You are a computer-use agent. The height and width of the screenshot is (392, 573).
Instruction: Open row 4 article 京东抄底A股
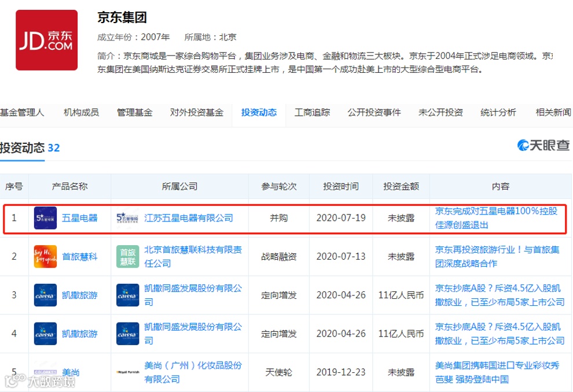tap(499, 334)
